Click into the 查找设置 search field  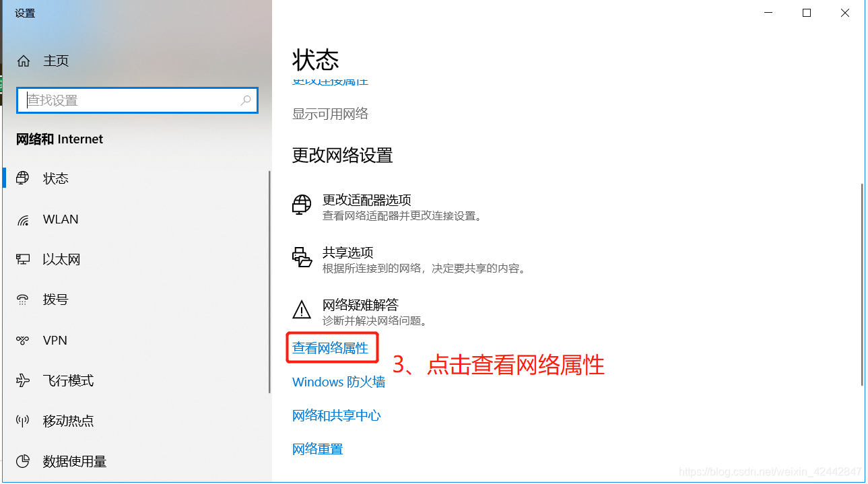click(x=137, y=100)
